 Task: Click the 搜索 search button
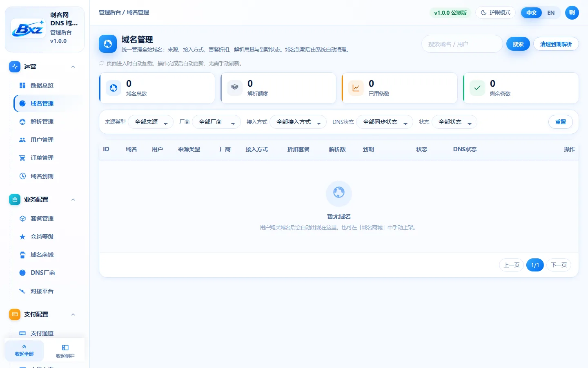pos(518,44)
